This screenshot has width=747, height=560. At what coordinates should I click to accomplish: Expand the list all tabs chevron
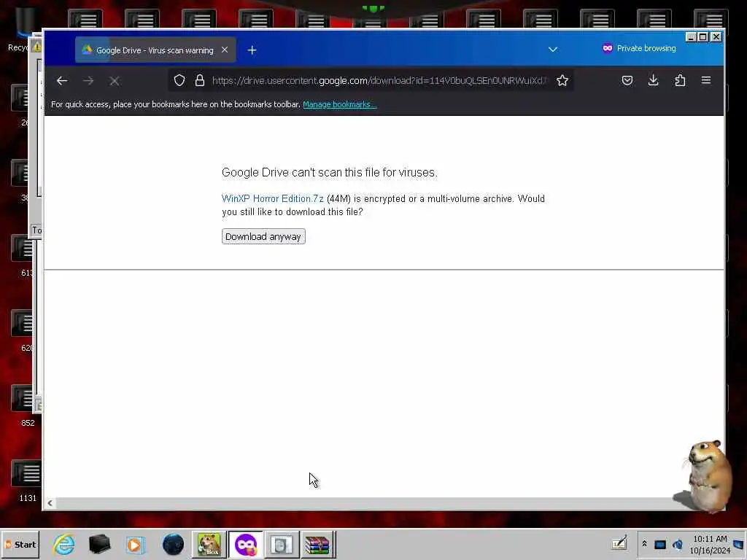[553, 49]
